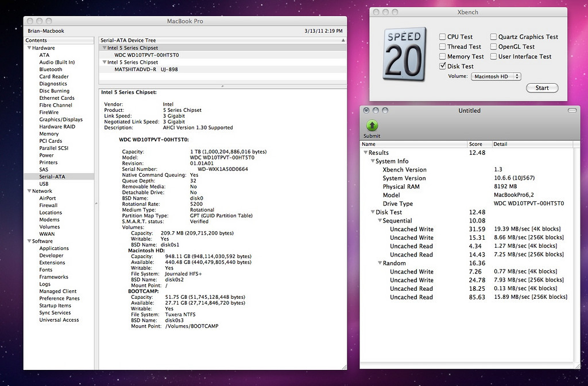Collapse the first Intel 5 Series Chipset

[105, 48]
